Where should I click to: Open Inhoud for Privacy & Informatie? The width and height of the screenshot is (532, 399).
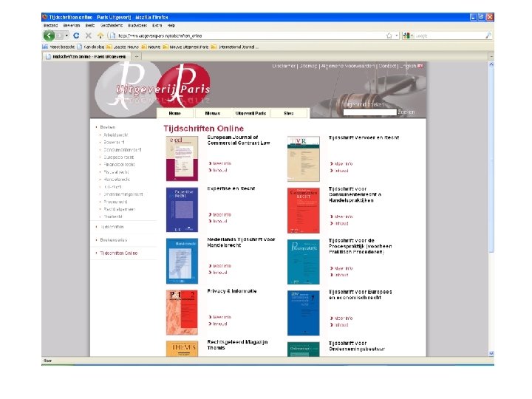click(220, 324)
